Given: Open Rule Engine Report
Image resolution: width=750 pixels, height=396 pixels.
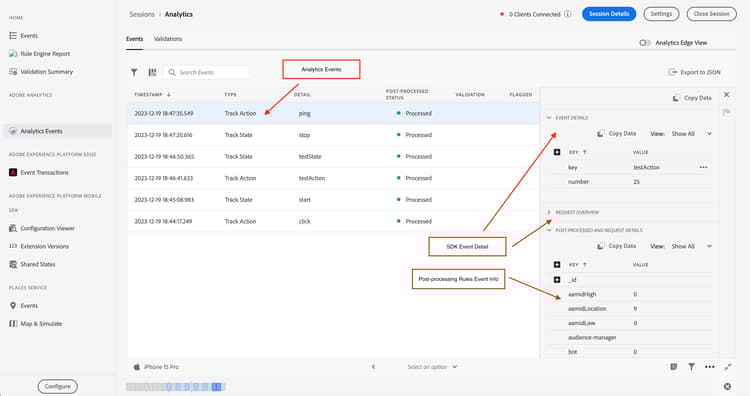Looking at the screenshot, I should [39, 54].
